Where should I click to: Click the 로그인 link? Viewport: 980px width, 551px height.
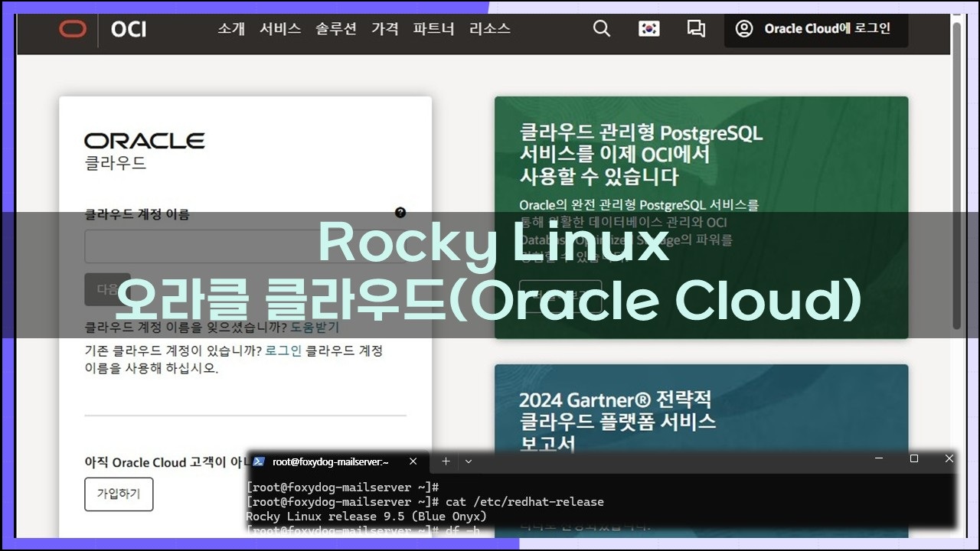[x=283, y=351]
